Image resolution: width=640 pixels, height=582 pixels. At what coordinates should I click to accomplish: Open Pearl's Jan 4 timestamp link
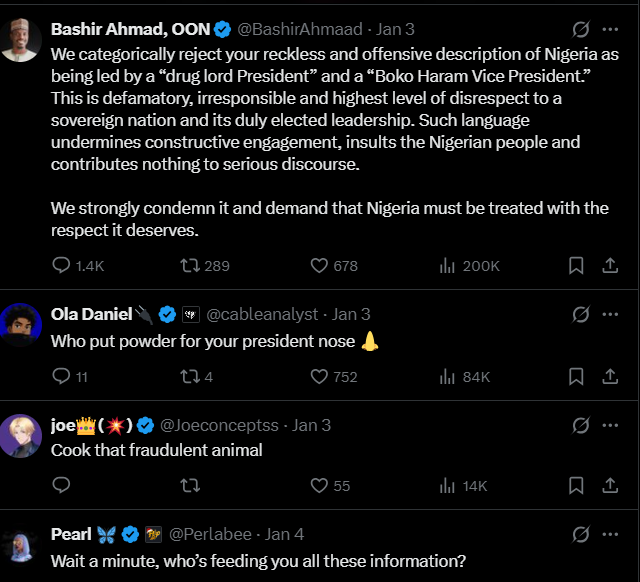click(285, 534)
